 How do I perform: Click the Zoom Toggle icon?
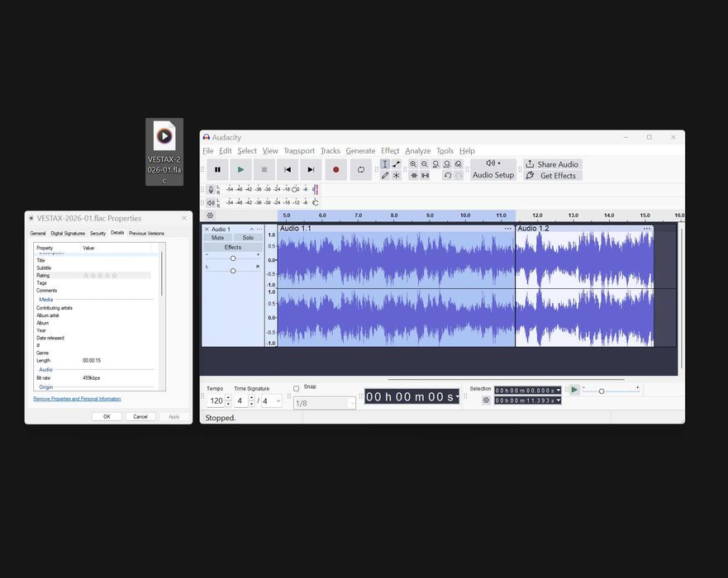(458, 164)
